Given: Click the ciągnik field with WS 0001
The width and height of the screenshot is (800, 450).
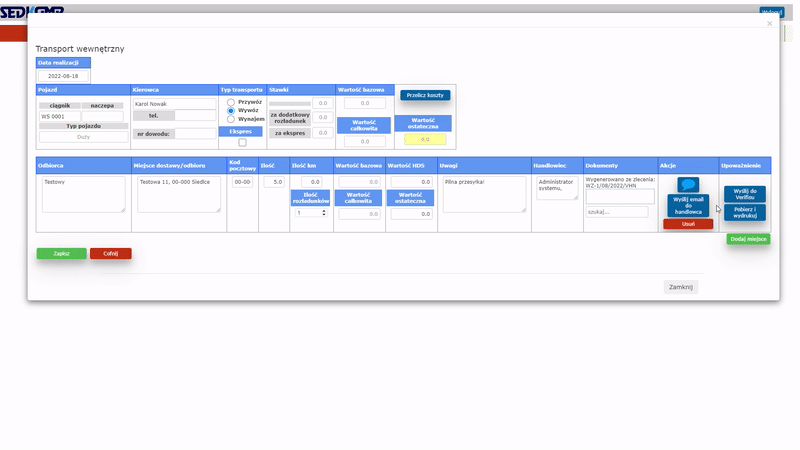Looking at the screenshot, I should pyautogui.click(x=60, y=116).
